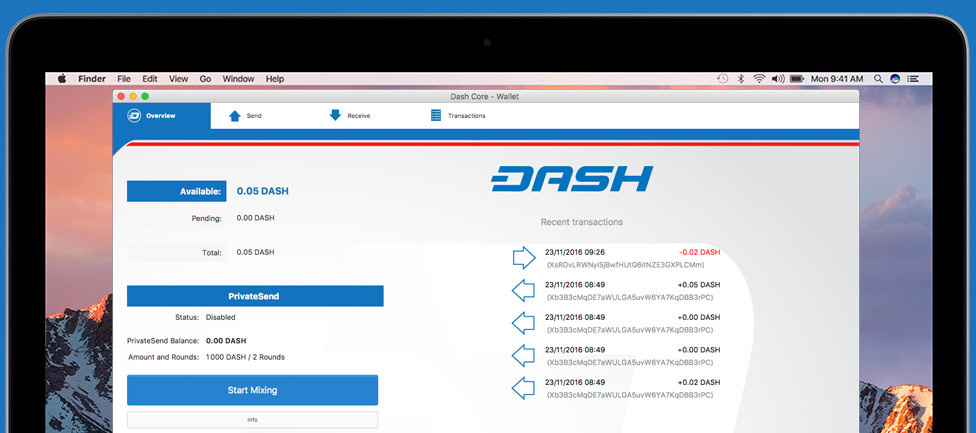976x433 pixels.
Task: Click the Start Mixing button
Action: 253,390
